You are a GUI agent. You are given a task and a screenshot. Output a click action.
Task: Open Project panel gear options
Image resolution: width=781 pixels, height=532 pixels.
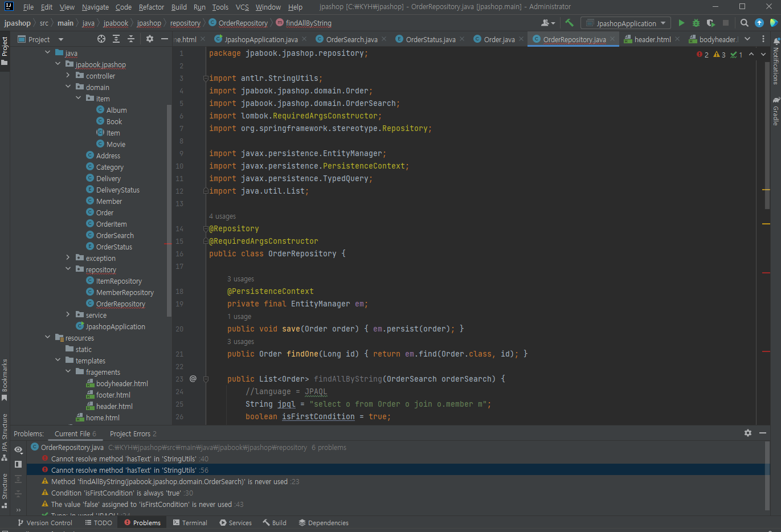[150, 39]
